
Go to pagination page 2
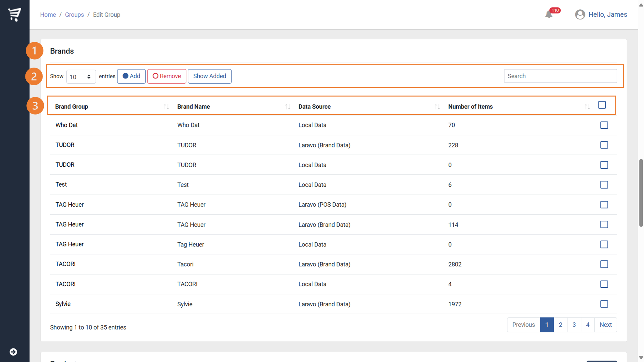(x=561, y=325)
